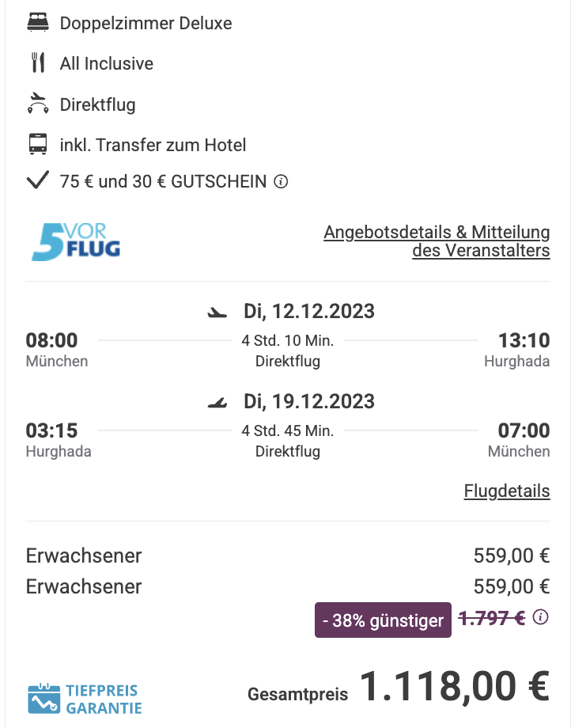This screenshot has width=571, height=728.
Task: Click the departing plane icon for 12.12.2023
Action: 217,312
